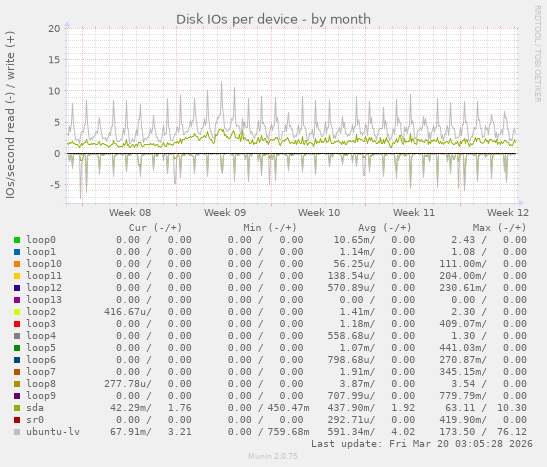Click the Week 08 axis label
Screen dimensions: 547x467
tap(130, 213)
